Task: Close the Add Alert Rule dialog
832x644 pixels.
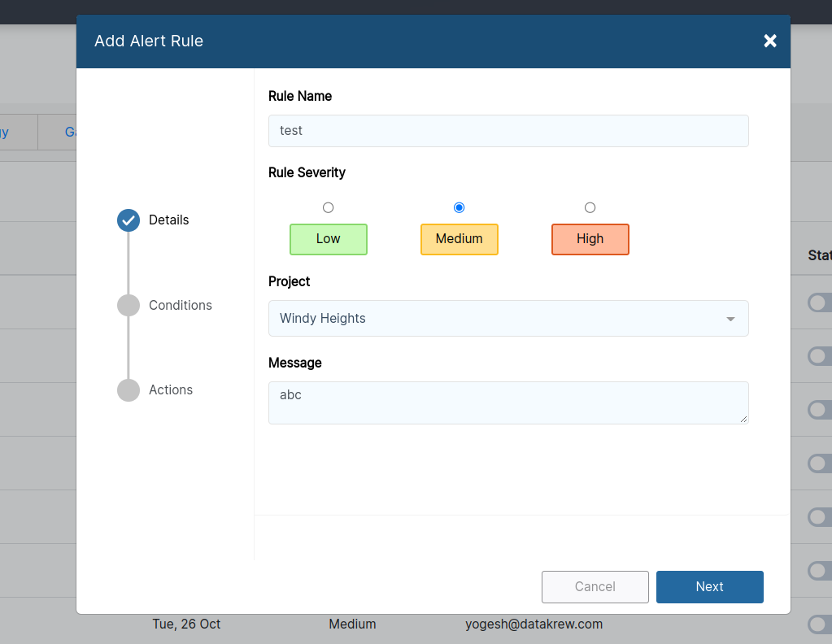Action: click(769, 40)
